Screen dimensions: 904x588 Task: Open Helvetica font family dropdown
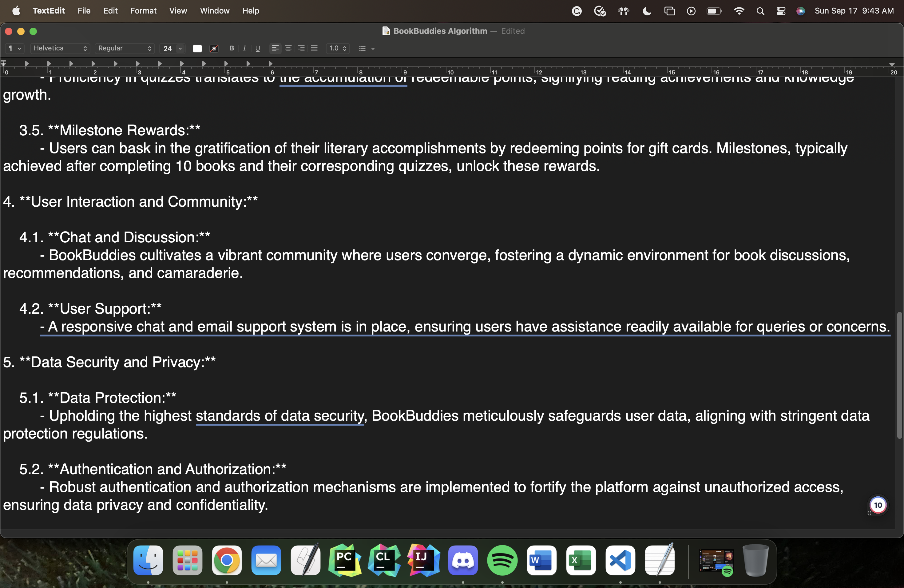pyautogui.click(x=60, y=48)
